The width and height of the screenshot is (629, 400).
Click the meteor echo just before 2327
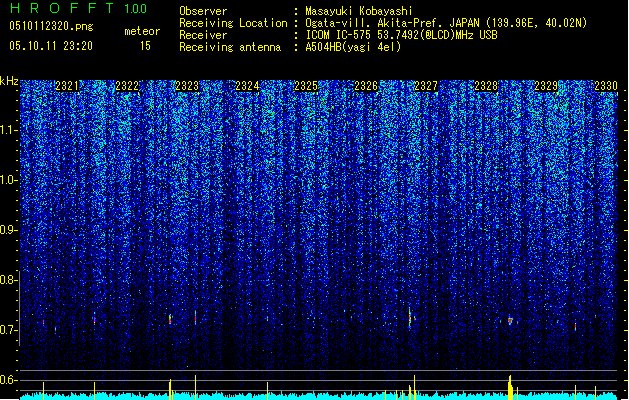click(x=410, y=318)
